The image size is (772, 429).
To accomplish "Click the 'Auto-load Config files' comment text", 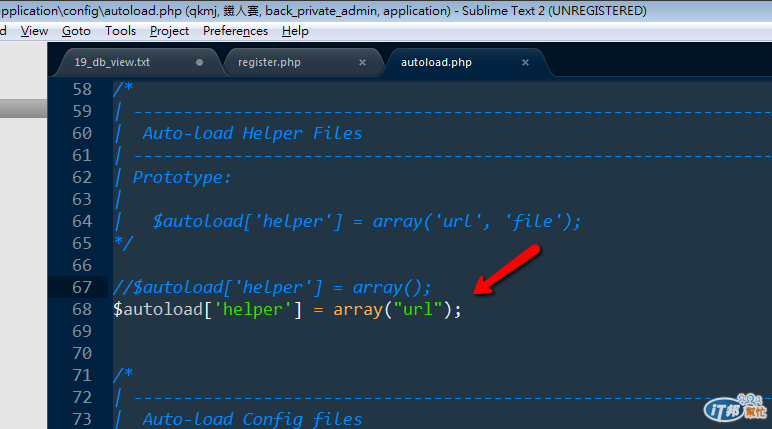I will tap(253, 419).
